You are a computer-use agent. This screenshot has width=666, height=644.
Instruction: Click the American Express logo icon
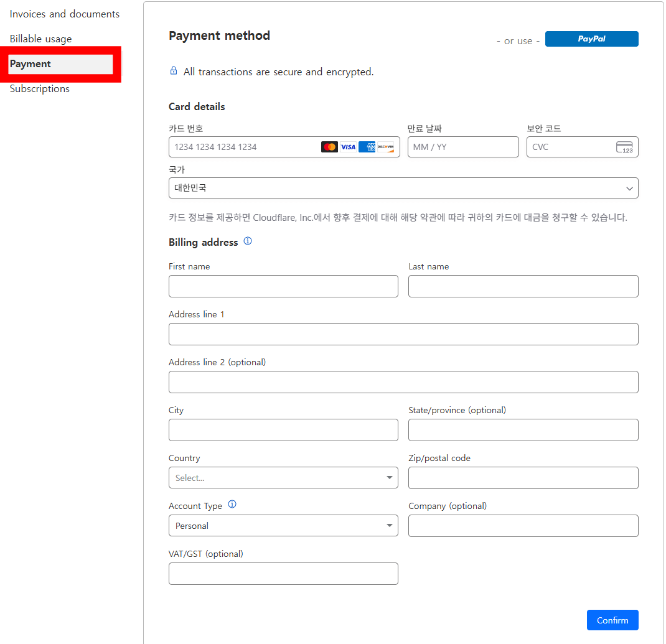[367, 147]
